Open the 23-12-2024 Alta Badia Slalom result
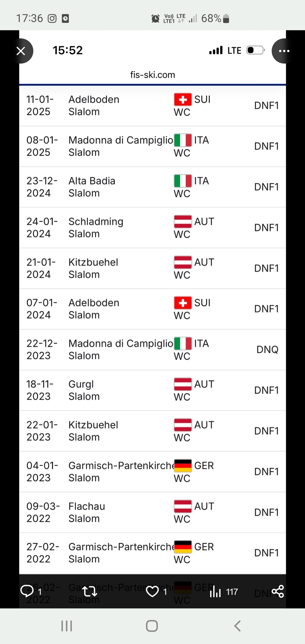 152,187
